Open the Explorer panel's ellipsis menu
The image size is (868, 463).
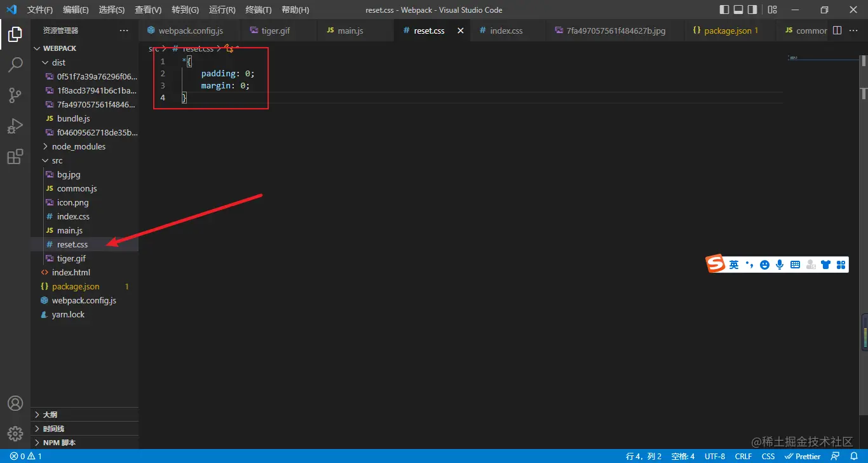[x=123, y=31]
